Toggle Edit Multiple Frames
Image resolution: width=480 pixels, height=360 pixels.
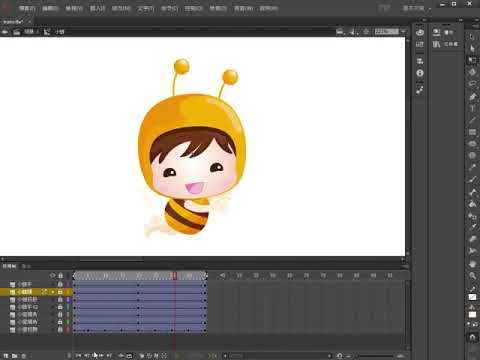[157, 356]
